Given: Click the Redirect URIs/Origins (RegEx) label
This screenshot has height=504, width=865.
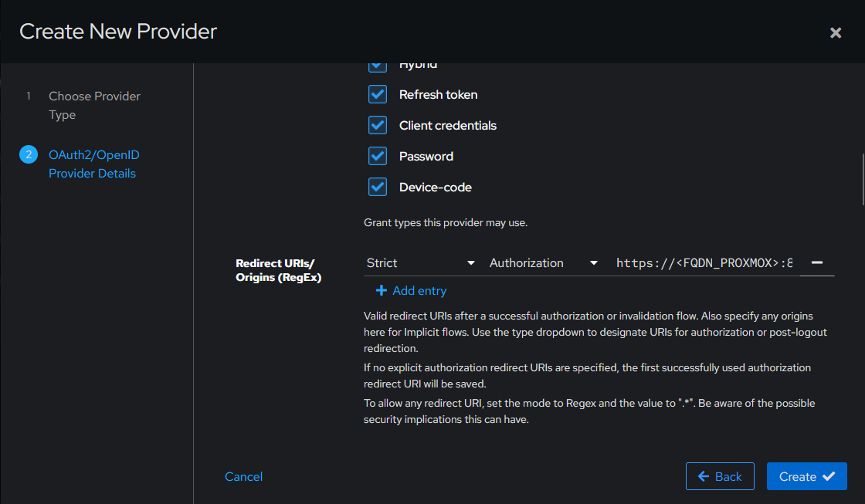Looking at the screenshot, I should 279,270.
